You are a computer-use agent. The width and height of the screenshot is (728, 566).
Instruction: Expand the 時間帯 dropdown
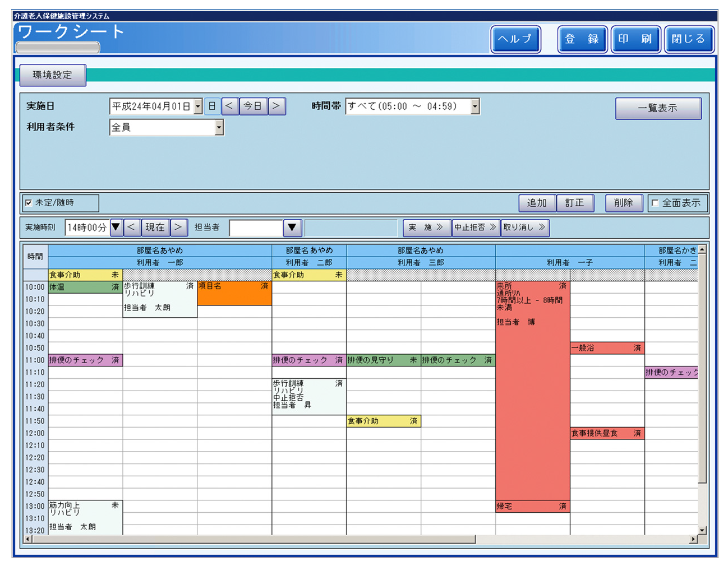[x=475, y=106]
